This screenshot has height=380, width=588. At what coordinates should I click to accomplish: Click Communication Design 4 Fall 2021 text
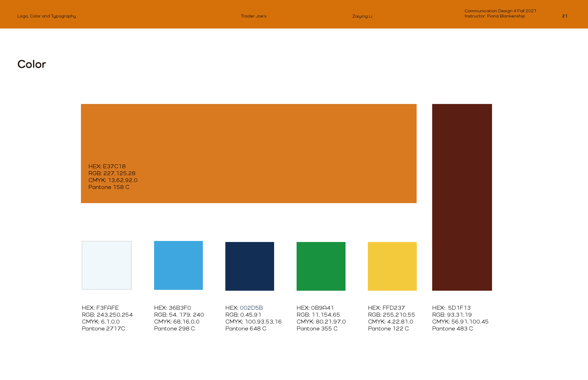500,11
